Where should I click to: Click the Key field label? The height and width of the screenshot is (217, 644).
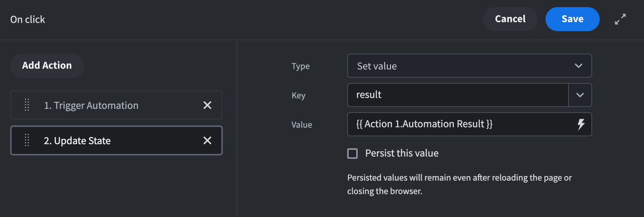[298, 95]
